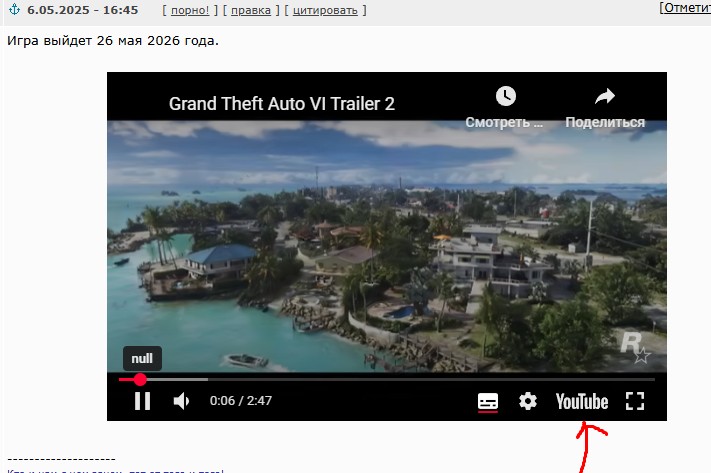Open the video on YouTube via logo
This screenshot has height=473, width=711.
pyautogui.click(x=582, y=402)
